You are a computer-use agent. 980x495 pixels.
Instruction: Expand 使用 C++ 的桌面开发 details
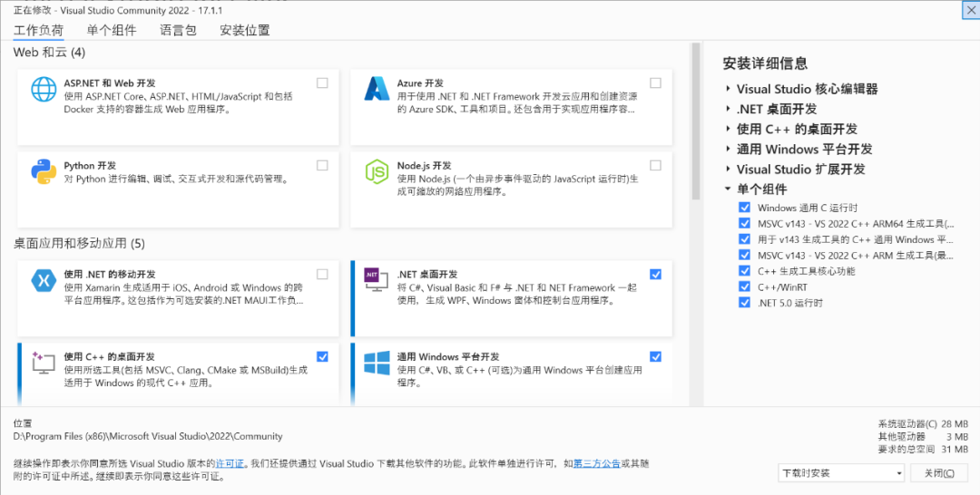coord(728,129)
